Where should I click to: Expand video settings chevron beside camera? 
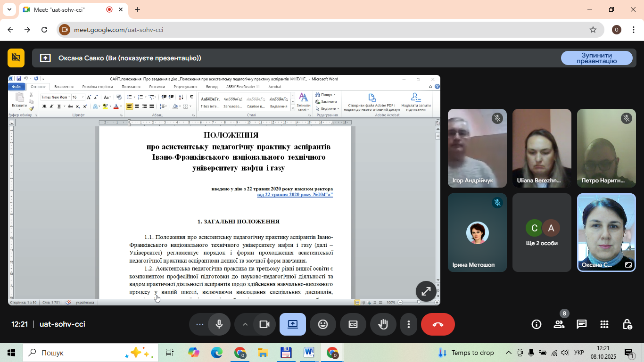(245, 324)
